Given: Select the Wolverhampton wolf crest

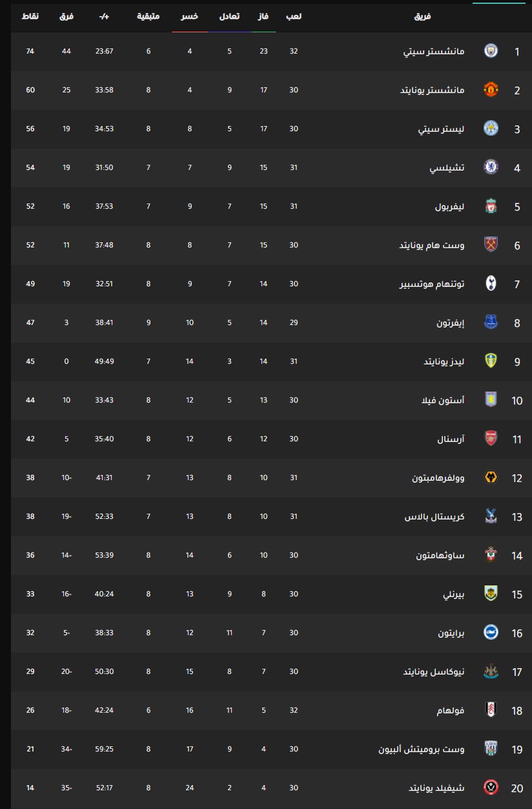Looking at the screenshot, I should point(491,478).
